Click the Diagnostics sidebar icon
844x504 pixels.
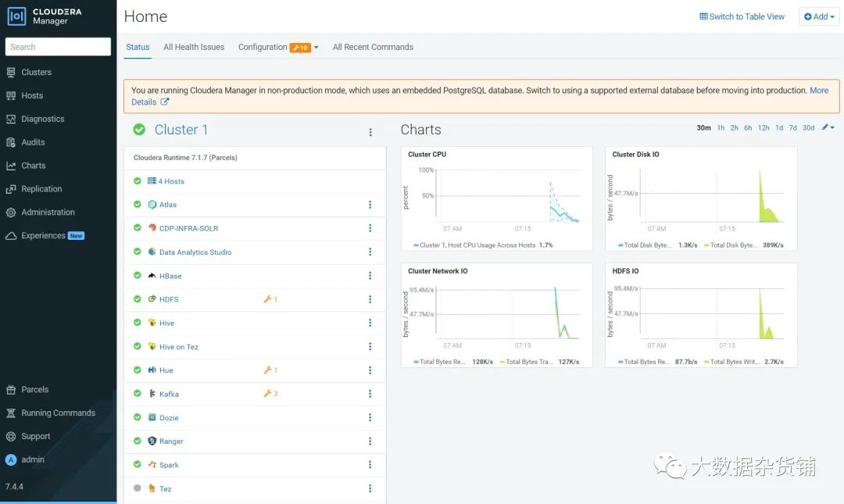point(11,119)
